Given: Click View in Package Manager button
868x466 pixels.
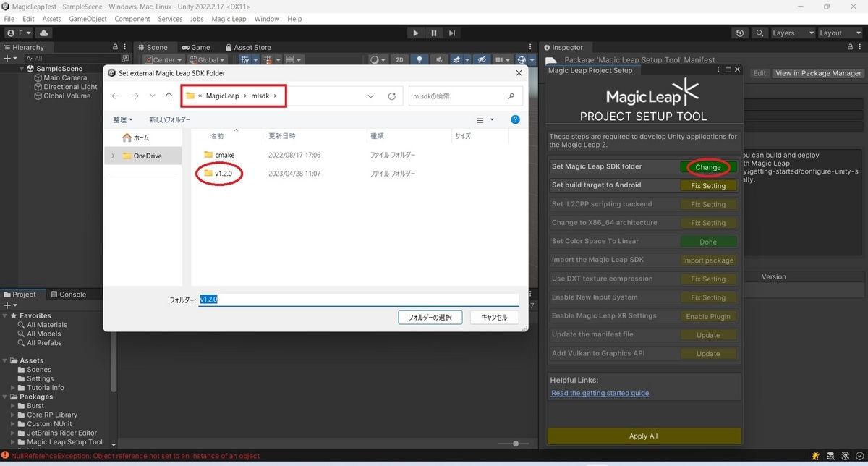Looking at the screenshot, I should tap(818, 73).
